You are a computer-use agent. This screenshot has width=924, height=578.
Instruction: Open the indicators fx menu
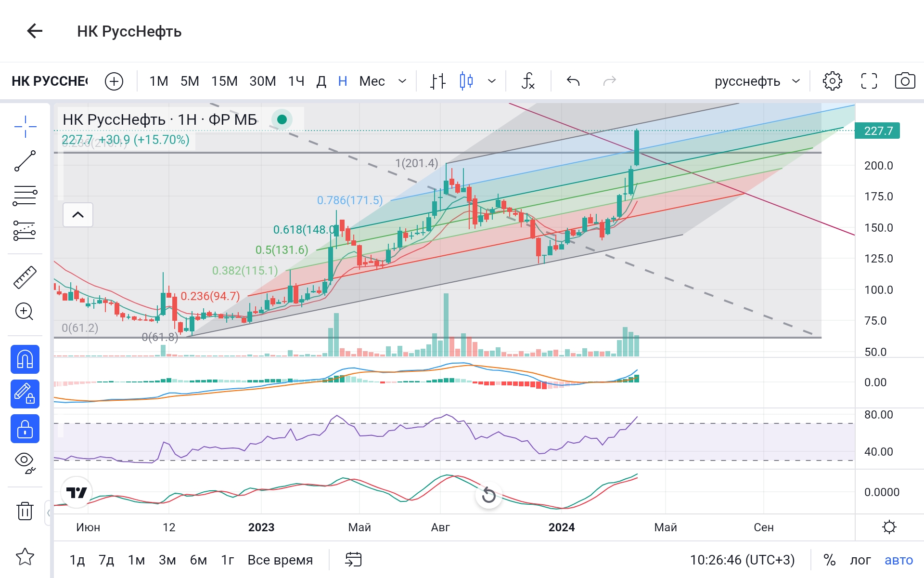(528, 81)
